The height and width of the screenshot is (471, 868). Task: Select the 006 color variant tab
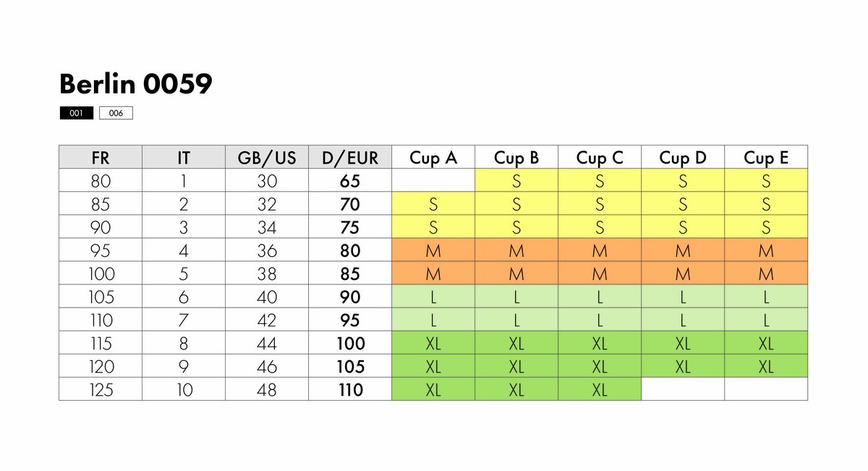tap(116, 114)
